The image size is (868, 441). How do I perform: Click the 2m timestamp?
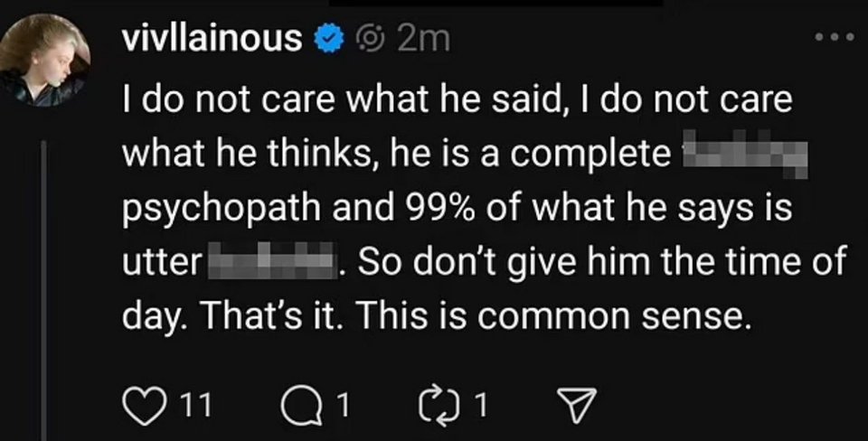coord(423,40)
